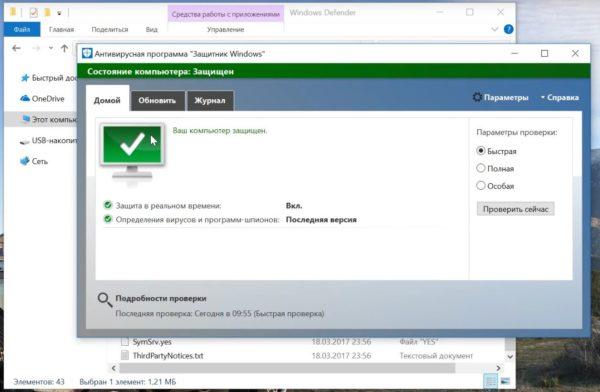Click Explorer horizontal scroll right arrow
The height and width of the screenshot is (392, 600).
click(x=498, y=368)
